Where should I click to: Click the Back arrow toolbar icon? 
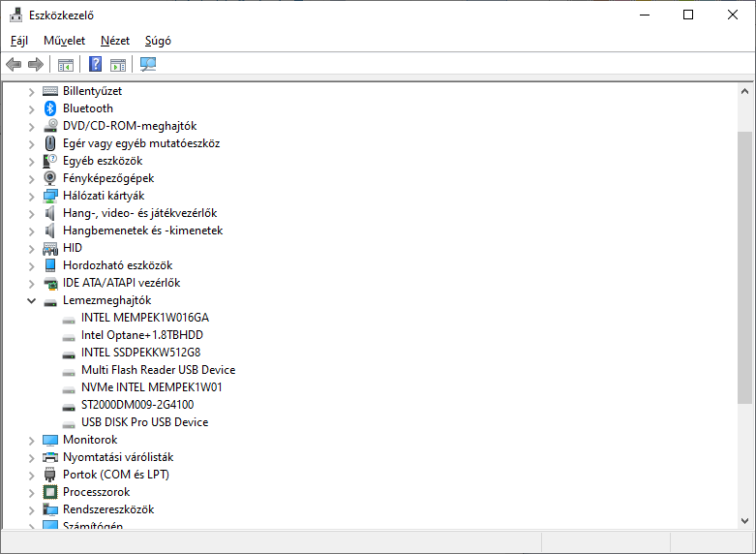[14, 64]
